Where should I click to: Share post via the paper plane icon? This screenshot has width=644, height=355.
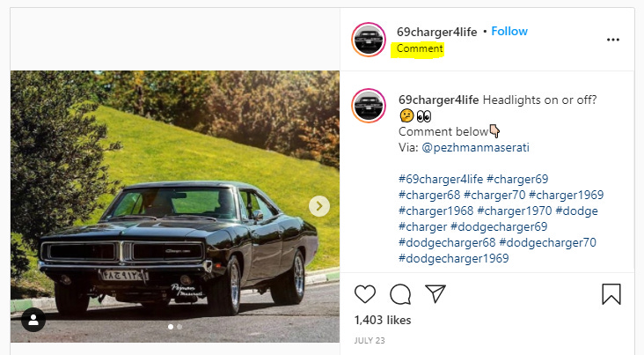[435, 293]
